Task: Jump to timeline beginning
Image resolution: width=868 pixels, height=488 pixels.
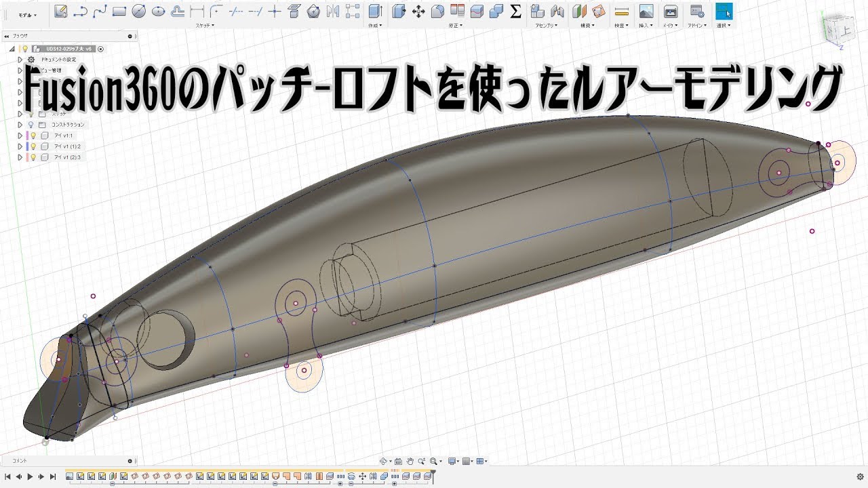Action: (x=7, y=477)
